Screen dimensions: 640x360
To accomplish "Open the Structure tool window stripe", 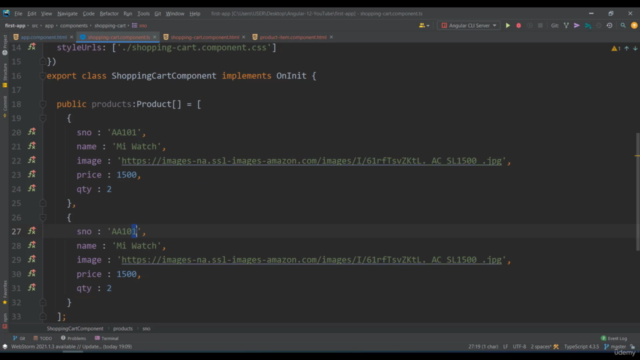I will [5, 75].
